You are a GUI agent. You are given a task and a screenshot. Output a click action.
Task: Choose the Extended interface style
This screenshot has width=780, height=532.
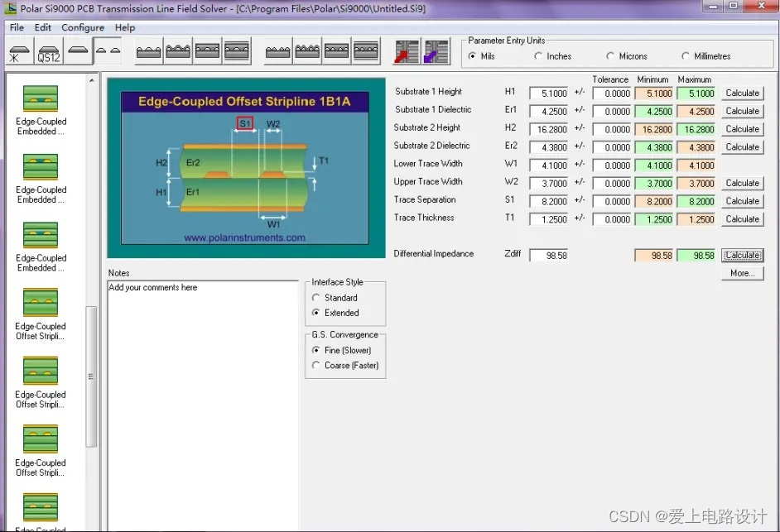pos(315,312)
